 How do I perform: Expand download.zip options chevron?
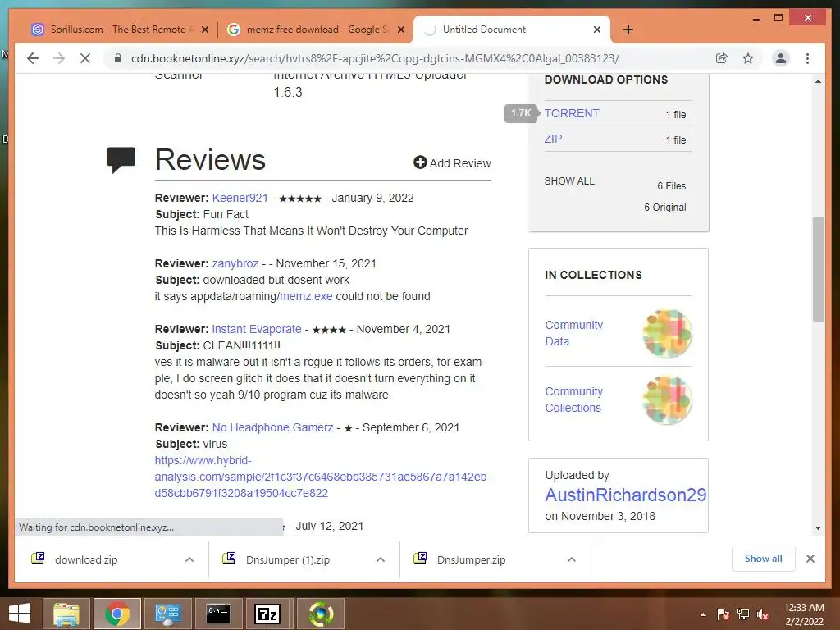[x=189, y=559]
